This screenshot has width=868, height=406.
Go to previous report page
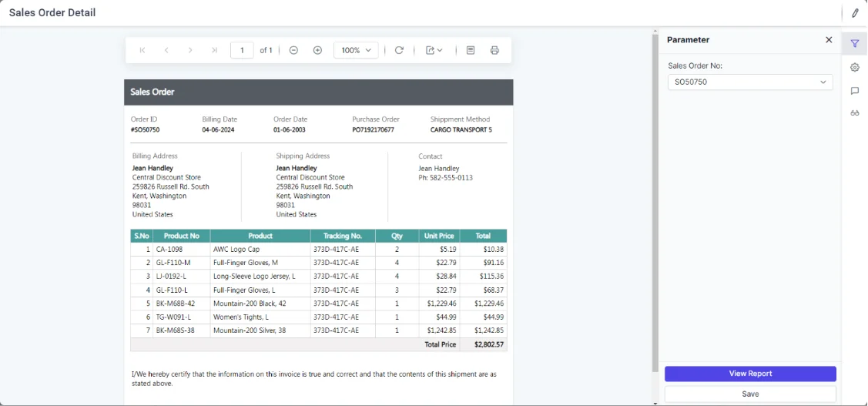tap(166, 50)
